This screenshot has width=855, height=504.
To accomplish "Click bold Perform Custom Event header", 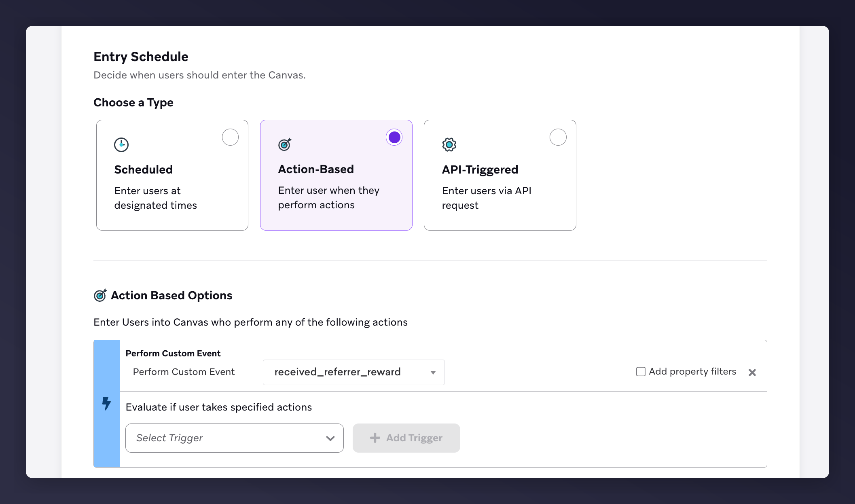I will pyautogui.click(x=173, y=353).
